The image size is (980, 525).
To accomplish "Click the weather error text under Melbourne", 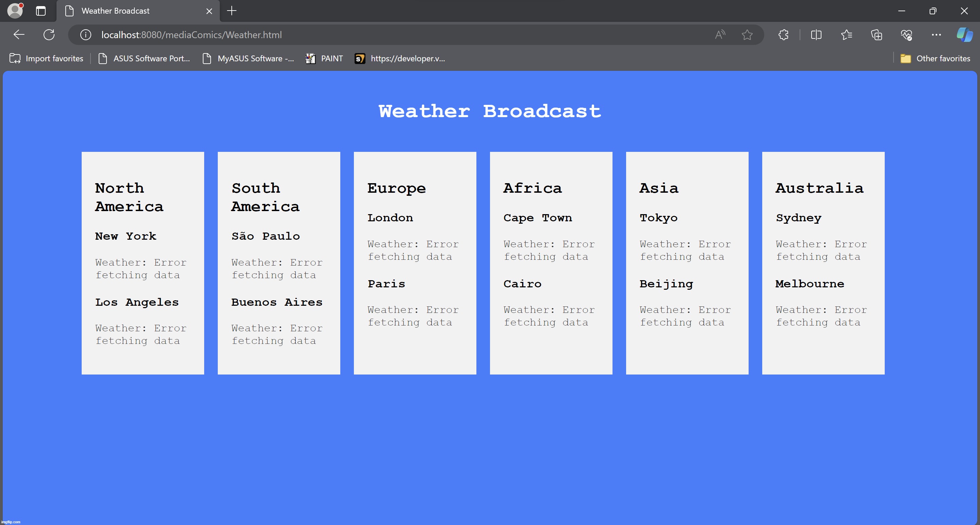I will (821, 316).
